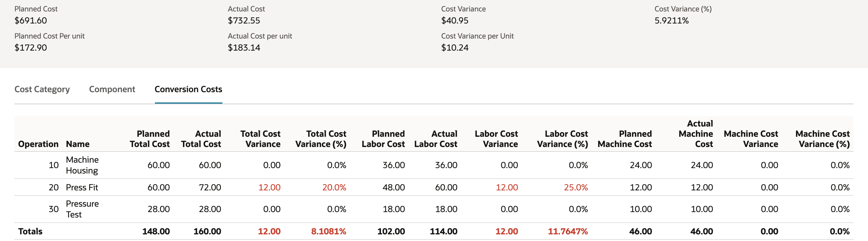Click Machine Housing planned machine cost 24.00
This screenshot has width=868, height=241.
tap(641, 165)
